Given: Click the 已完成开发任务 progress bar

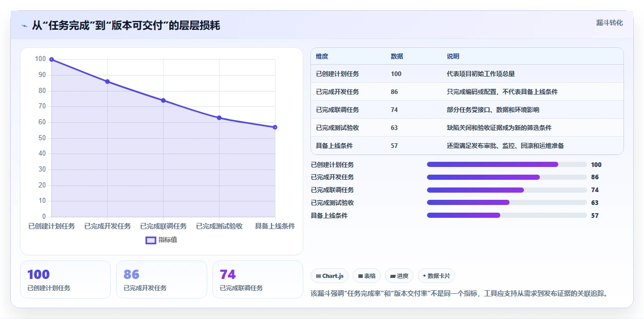Looking at the screenshot, I should pyautogui.click(x=507, y=177).
